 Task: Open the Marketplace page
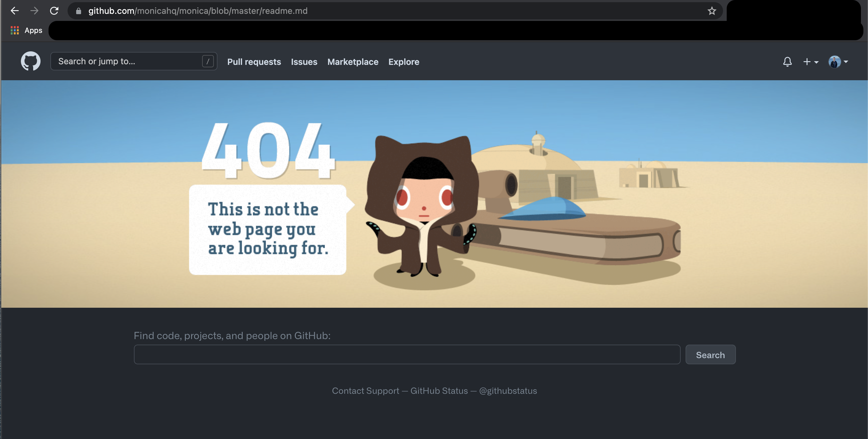pyautogui.click(x=353, y=62)
